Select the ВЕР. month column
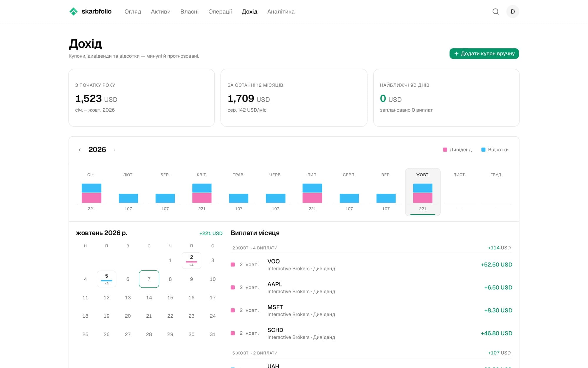Image resolution: width=588 pixels, height=368 pixels. tap(386, 192)
